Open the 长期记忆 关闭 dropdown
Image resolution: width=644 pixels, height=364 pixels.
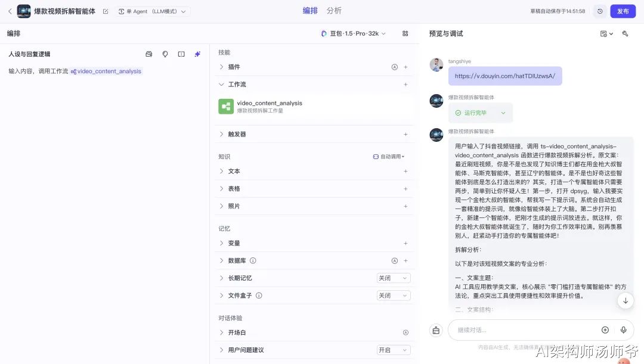coord(394,278)
